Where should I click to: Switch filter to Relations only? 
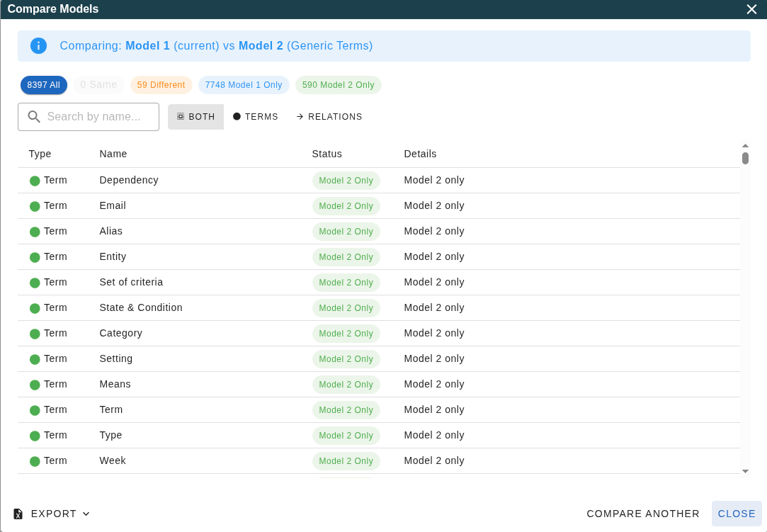329,117
